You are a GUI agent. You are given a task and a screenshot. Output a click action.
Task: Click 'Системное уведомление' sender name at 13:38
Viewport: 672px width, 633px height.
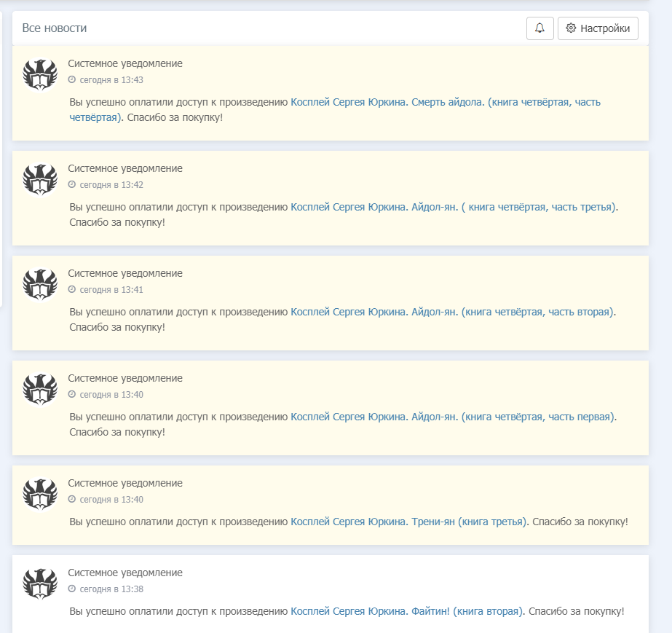point(125,573)
